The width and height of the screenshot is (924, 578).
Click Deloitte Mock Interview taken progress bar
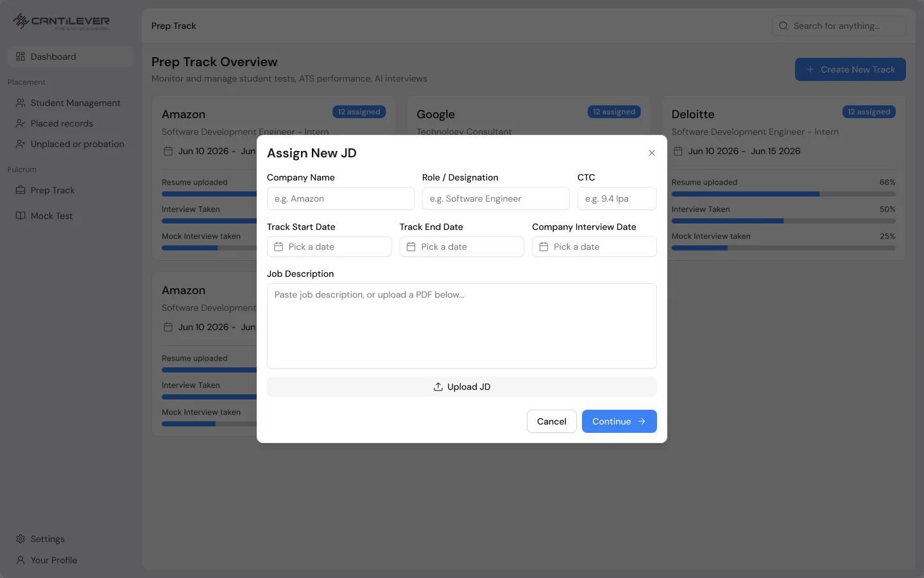coord(783,248)
